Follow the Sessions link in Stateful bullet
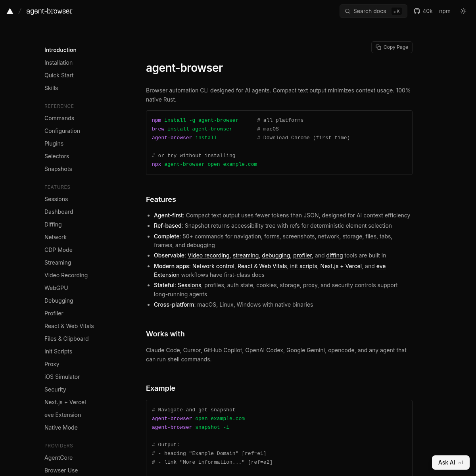The height and width of the screenshot is (476, 476). pyautogui.click(x=189, y=285)
